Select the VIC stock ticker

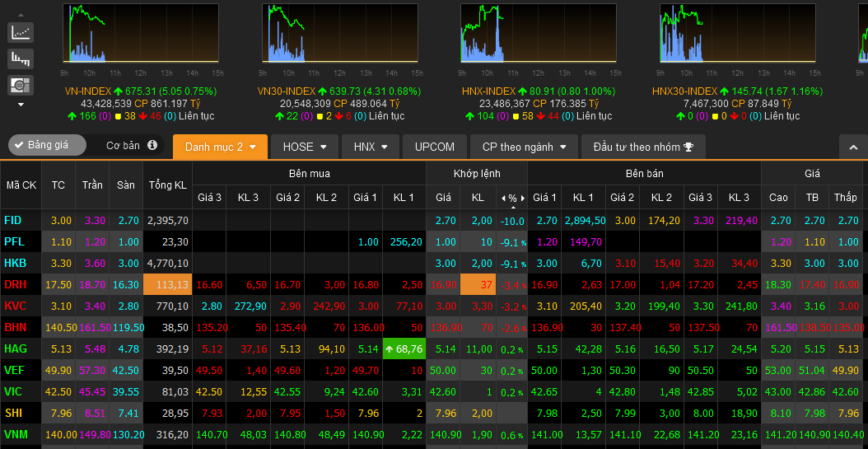(12, 391)
